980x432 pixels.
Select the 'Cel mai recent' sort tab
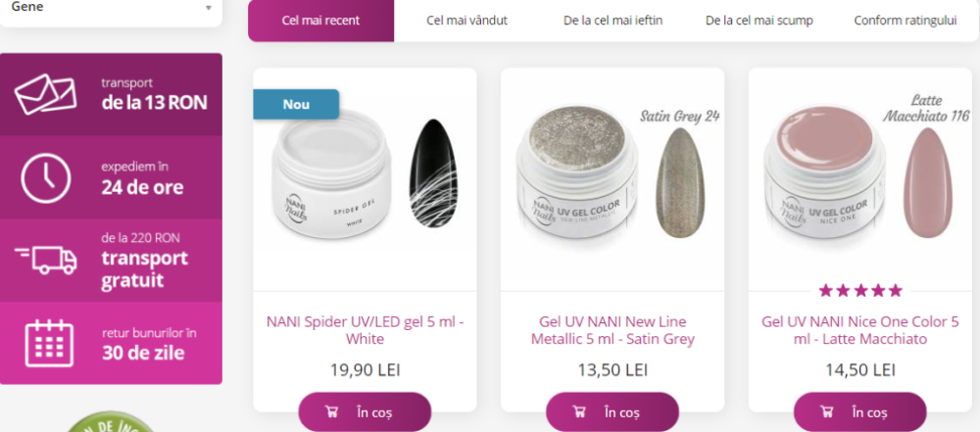pyautogui.click(x=320, y=21)
